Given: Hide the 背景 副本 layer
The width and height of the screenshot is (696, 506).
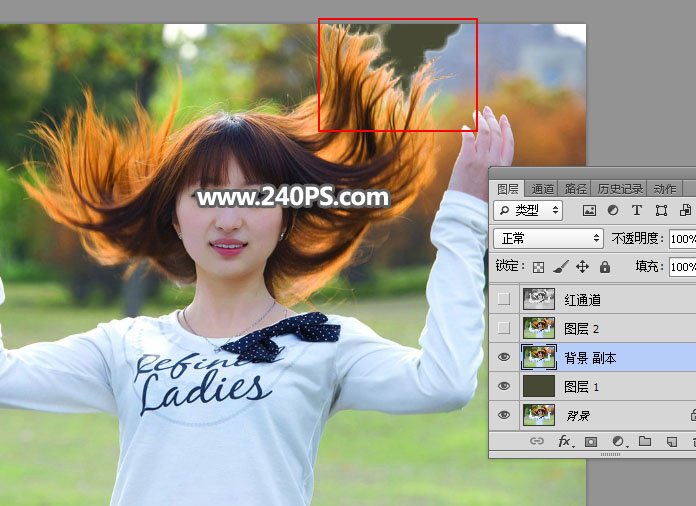Looking at the screenshot, I should 504,357.
